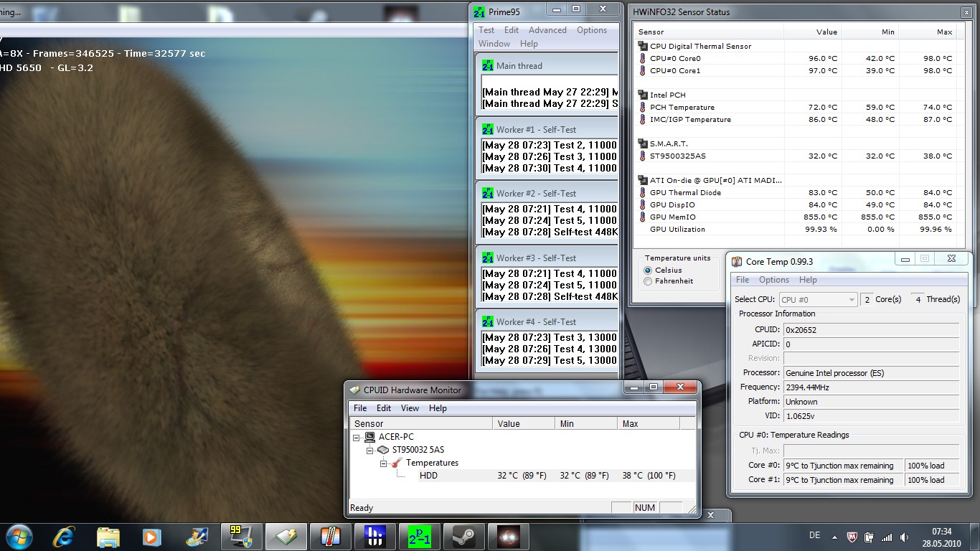Click the Min column header in Hardware Monitor
Screen dimensions: 980x551
586,424
